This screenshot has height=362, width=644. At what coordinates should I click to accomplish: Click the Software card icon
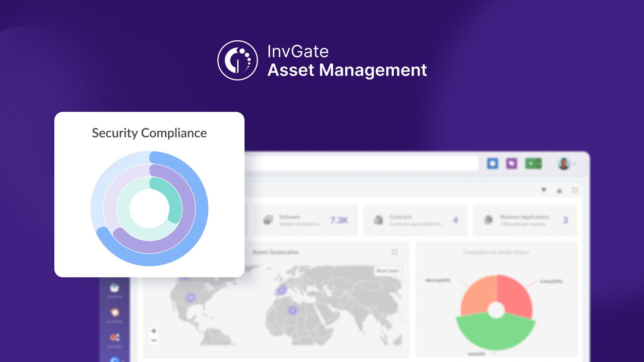pyautogui.click(x=268, y=220)
